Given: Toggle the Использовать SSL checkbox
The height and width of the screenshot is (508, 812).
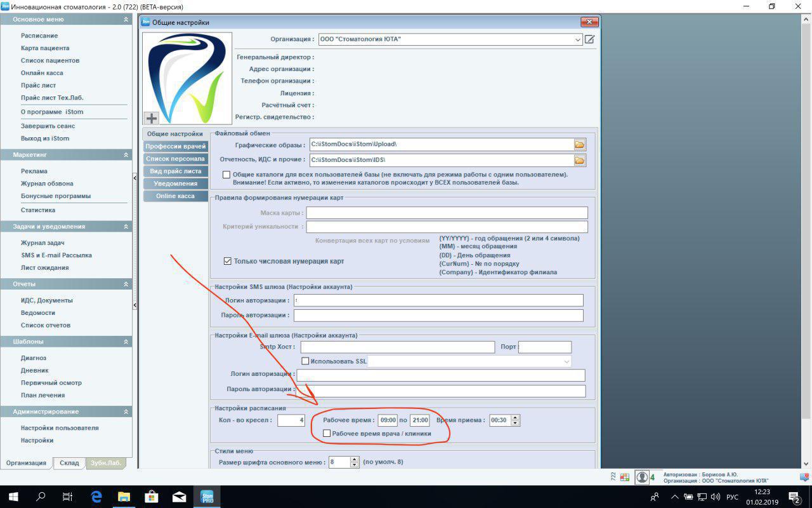Looking at the screenshot, I should point(305,361).
